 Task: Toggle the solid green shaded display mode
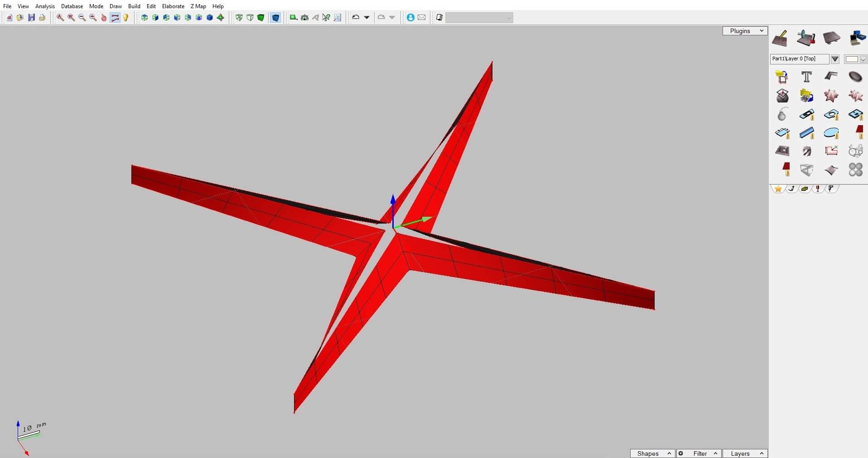(x=261, y=18)
